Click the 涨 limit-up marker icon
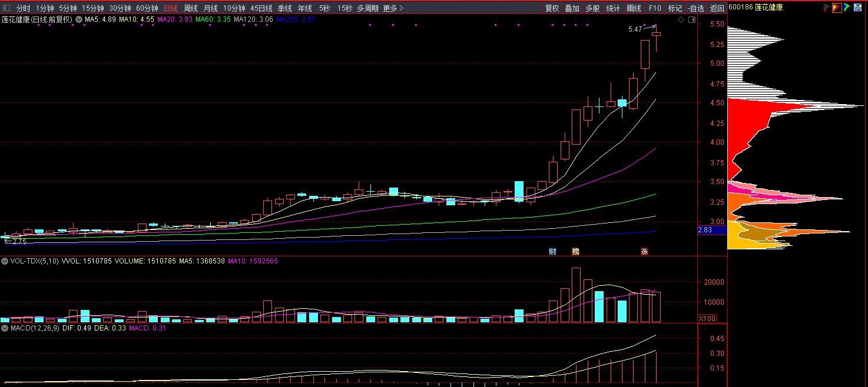The width and height of the screenshot is (868, 387). point(644,252)
